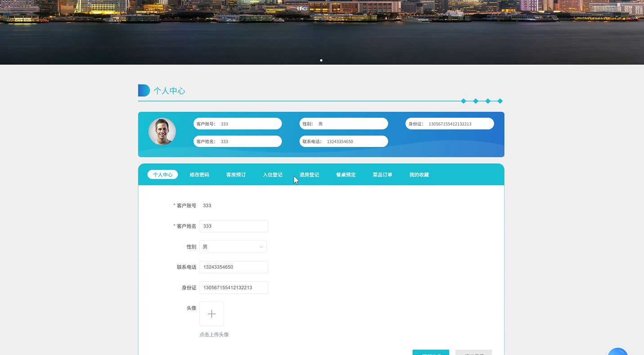The width and height of the screenshot is (644, 355).
Task: Click the teal submit button at the bottom
Action: (x=430, y=354)
